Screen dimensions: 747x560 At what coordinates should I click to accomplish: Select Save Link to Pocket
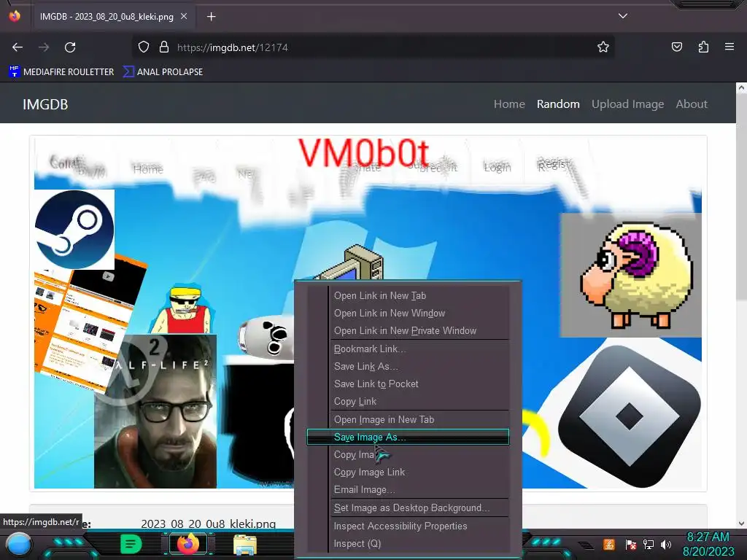pyautogui.click(x=408, y=384)
